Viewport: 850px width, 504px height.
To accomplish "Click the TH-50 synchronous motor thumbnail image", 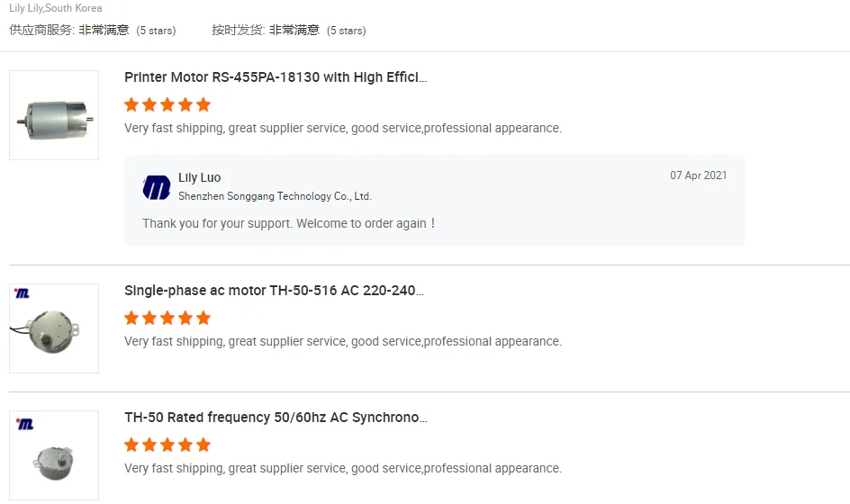I will 54,456.
